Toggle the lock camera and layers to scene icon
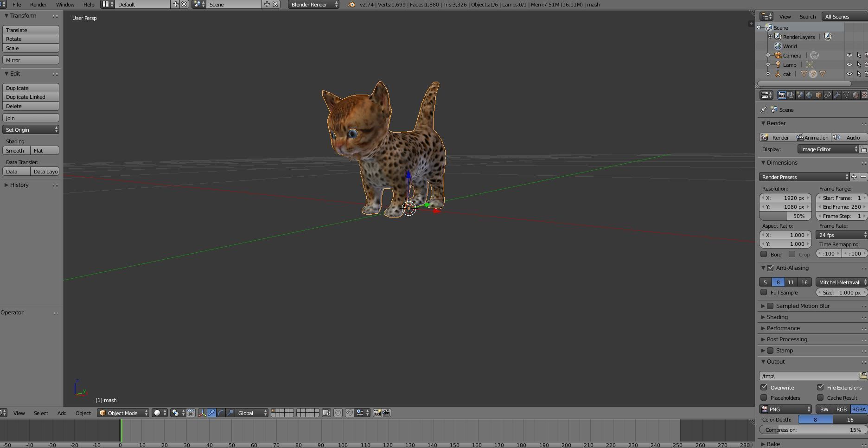The height and width of the screenshot is (448, 868). click(326, 413)
